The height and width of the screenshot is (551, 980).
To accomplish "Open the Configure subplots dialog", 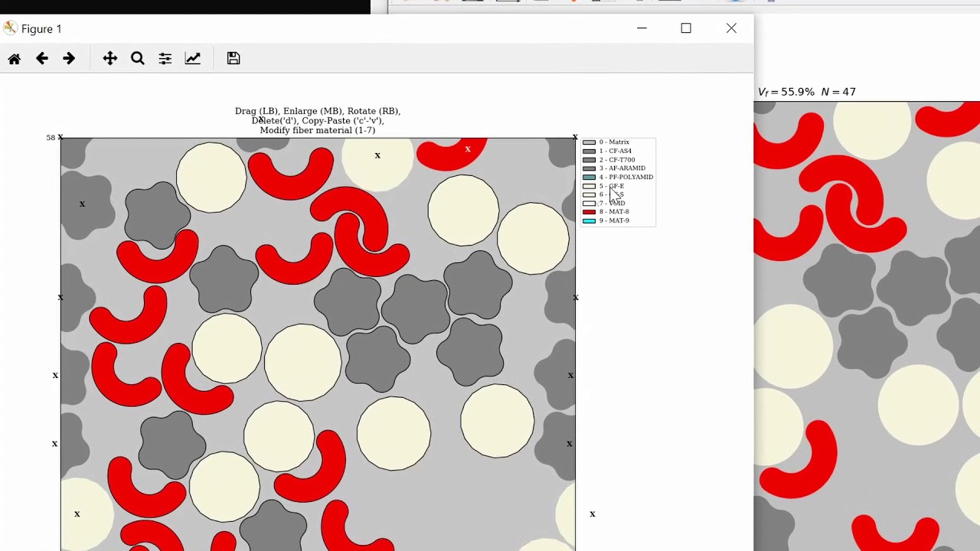I will point(165,59).
